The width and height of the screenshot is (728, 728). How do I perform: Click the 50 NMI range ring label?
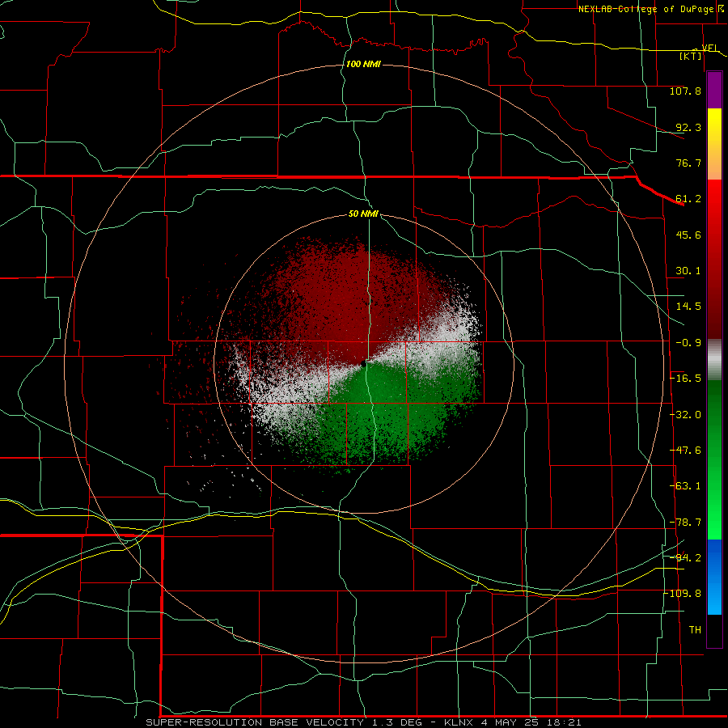[x=363, y=214]
